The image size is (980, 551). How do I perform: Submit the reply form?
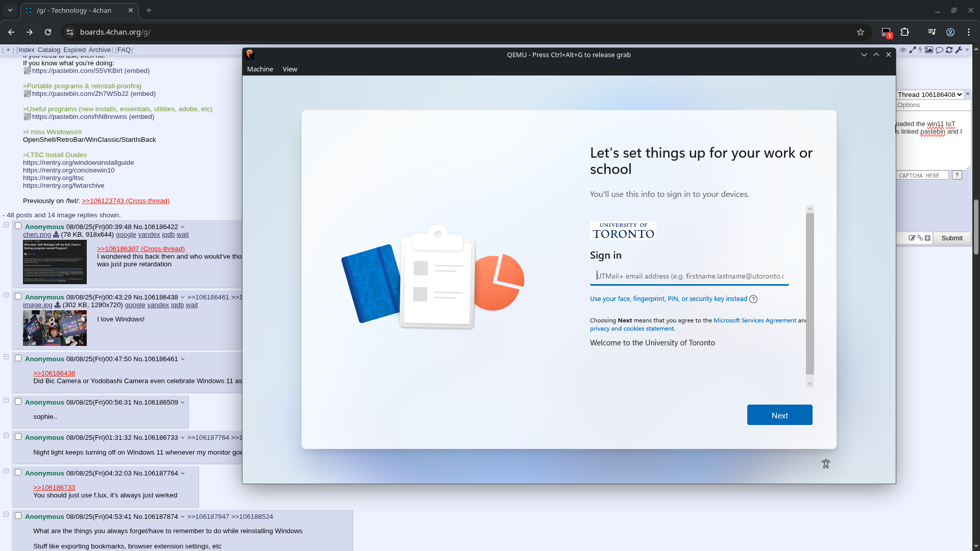[x=952, y=238]
